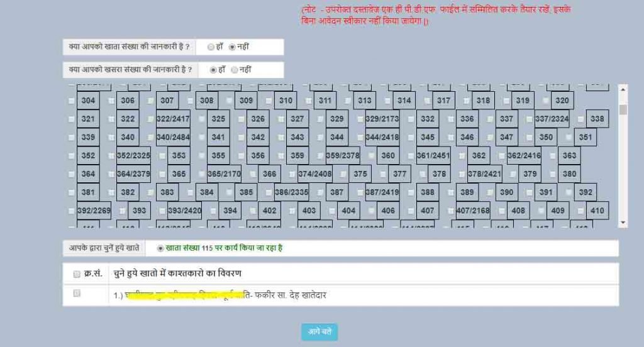Click khasra number box 307
The height and width of the screenshot is (347, 644).
click(167, 101)
